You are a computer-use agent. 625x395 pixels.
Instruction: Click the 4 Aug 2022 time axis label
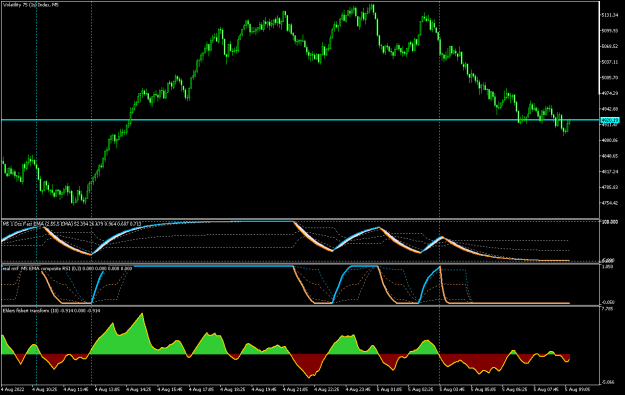coord(13,389)
